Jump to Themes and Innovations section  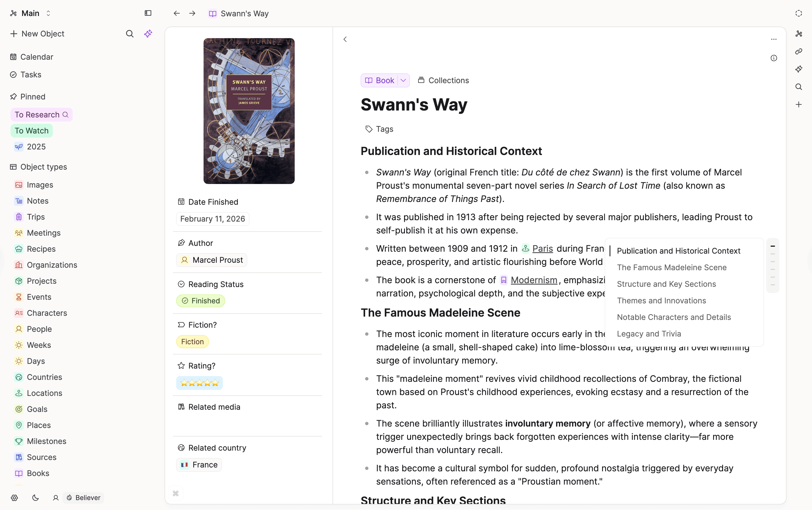coord(661,301)
